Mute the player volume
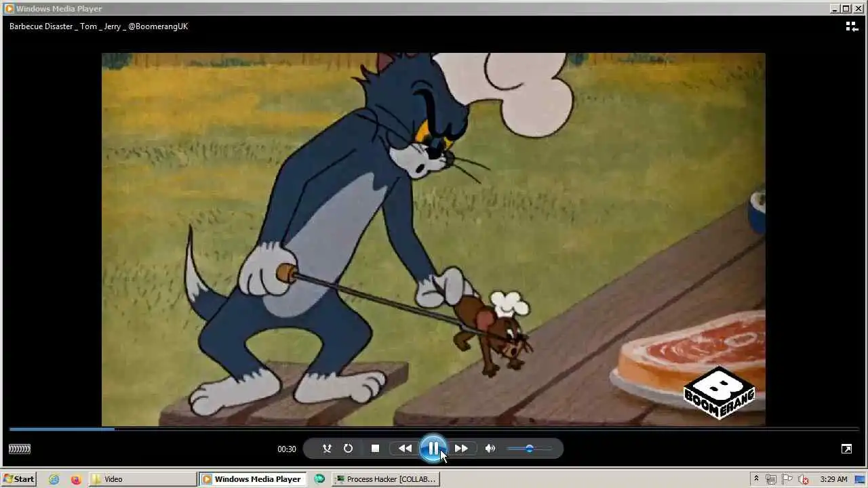868x488 pixels. (x=490, y=448)
